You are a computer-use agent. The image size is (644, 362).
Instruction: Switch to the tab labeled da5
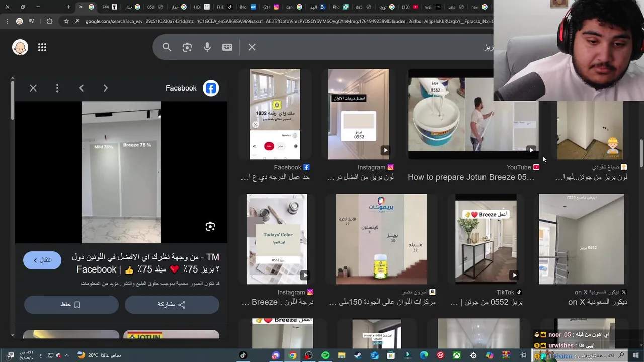[x=363, y=7]
